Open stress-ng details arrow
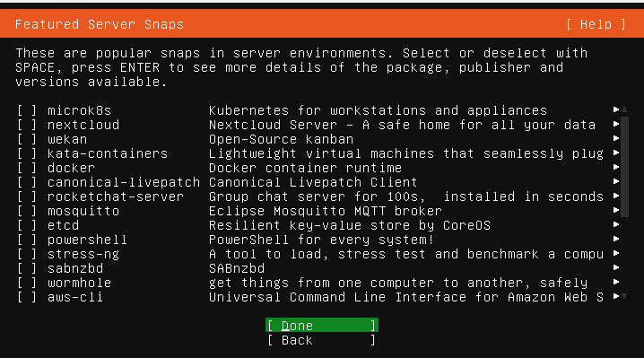 616,253
